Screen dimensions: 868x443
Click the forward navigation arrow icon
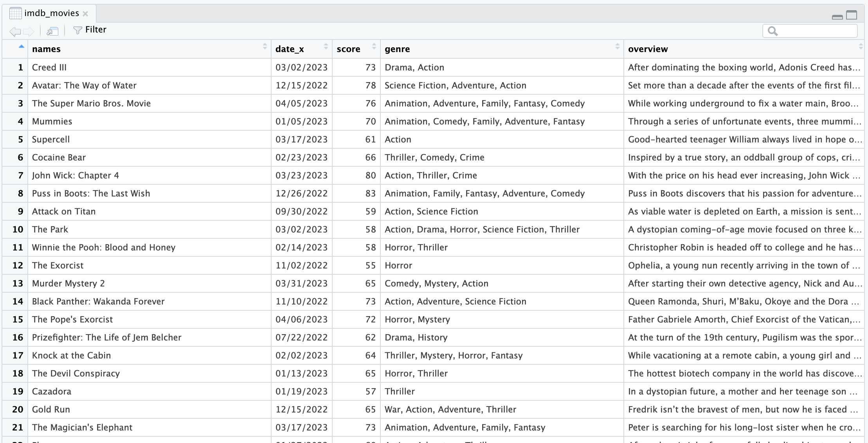29,31
